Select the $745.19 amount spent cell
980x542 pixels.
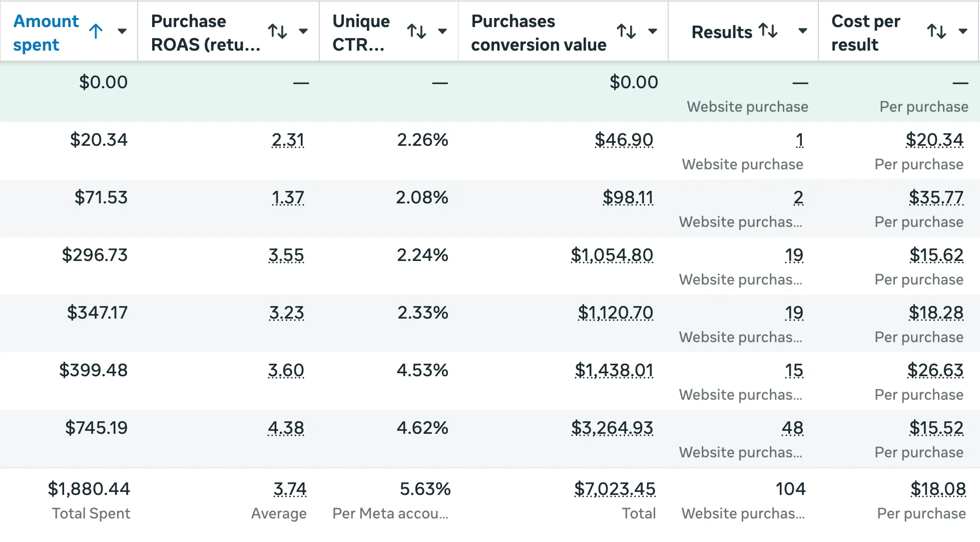96,428
